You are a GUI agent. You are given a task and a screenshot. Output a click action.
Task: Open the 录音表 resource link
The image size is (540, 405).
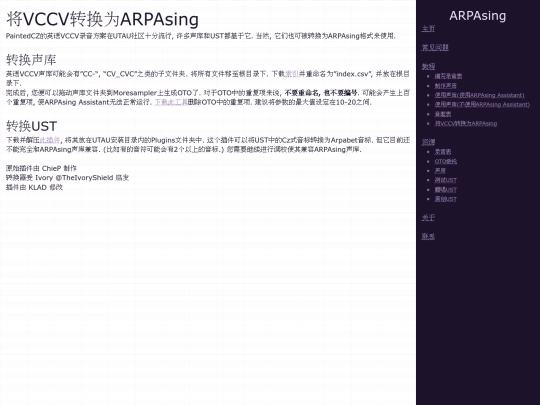pos(443,152)
